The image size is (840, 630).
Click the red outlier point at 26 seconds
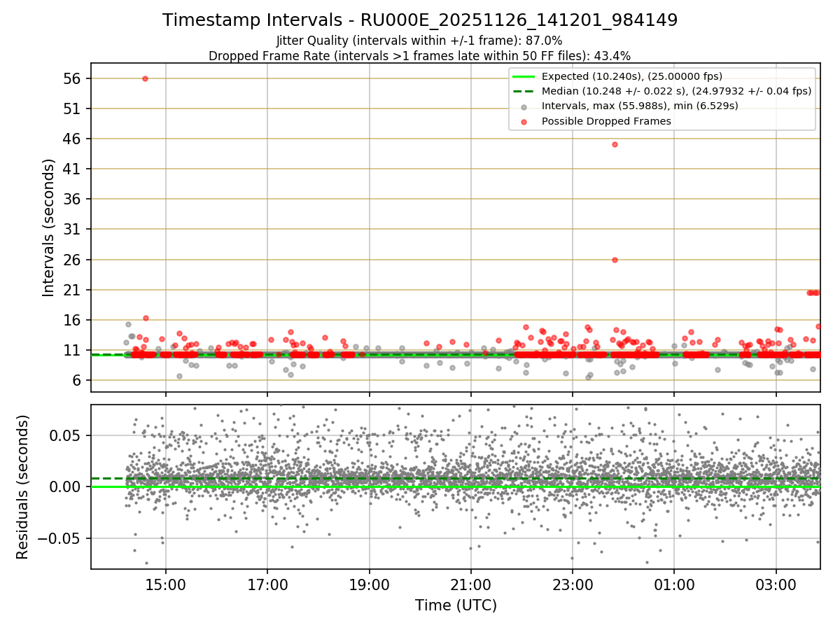(615, 260)
